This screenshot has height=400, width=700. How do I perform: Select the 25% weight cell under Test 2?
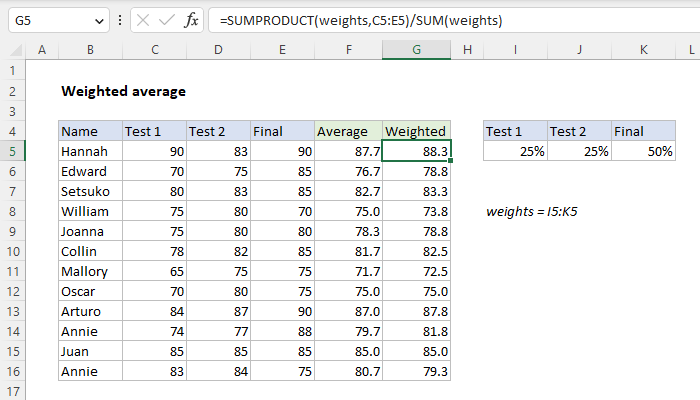pos(579,151)
